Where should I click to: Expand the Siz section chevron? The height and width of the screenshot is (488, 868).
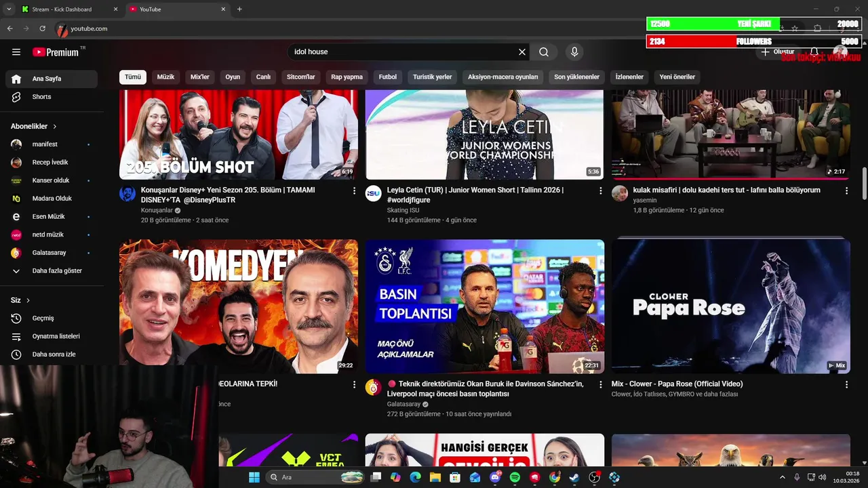point(28,300)
